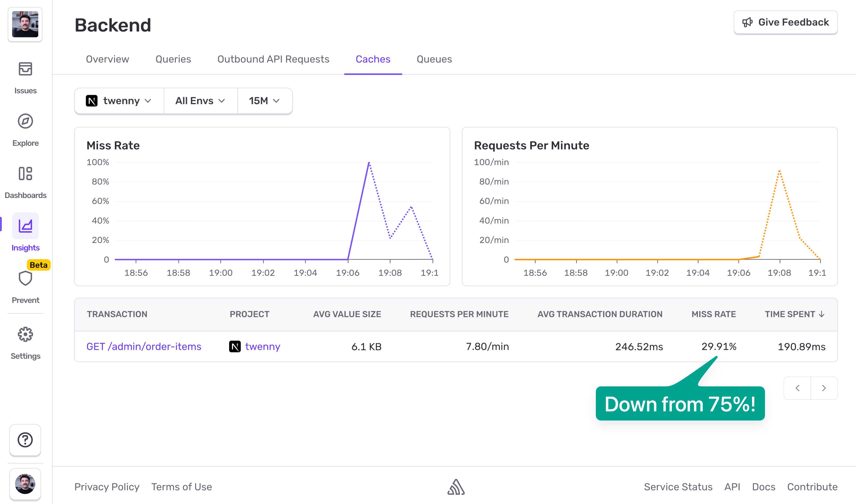Switch to the Queues tab

point(434,59)
